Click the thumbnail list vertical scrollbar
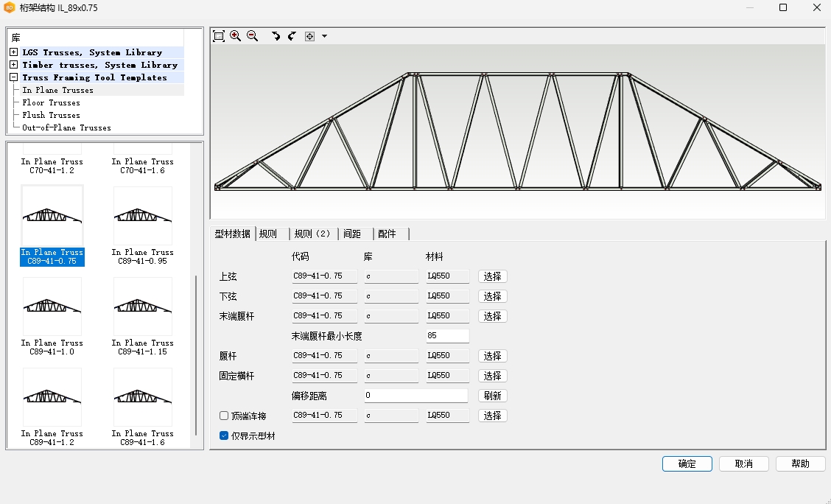This screenshot has height=504, width=831. (x=197, y=355)
